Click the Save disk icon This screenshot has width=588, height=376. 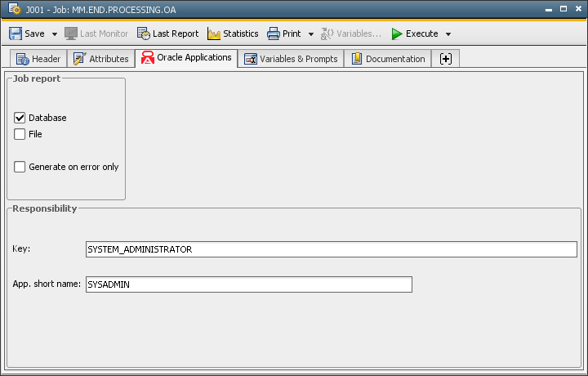[16, 34]
